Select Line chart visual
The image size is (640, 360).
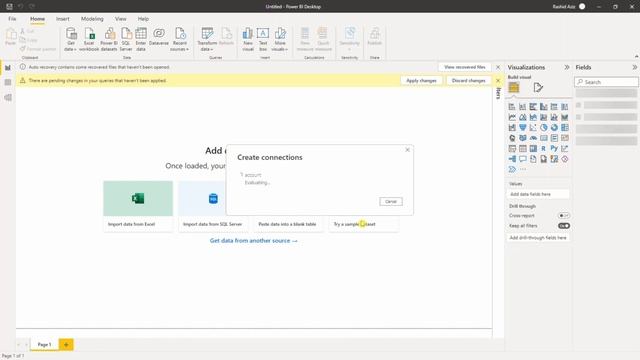(512, 117)
